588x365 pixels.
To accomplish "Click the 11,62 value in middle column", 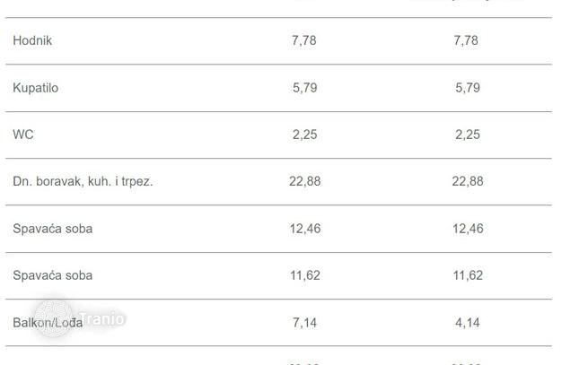I will (x=305, y=275).
